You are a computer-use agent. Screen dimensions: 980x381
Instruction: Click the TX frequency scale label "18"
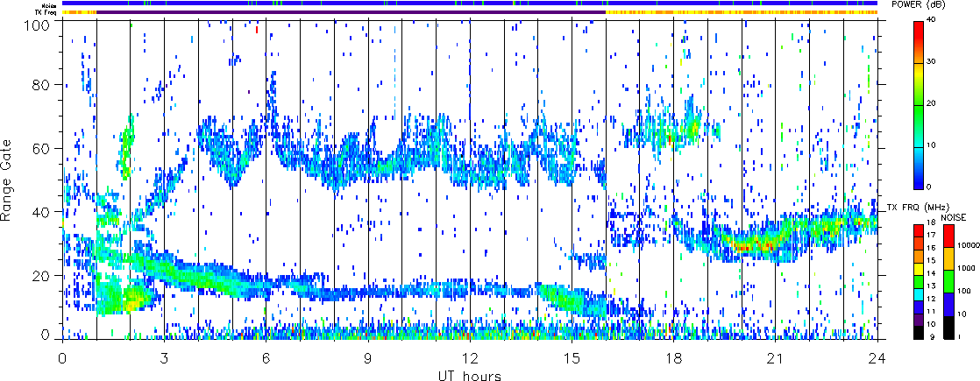point(931,223)
